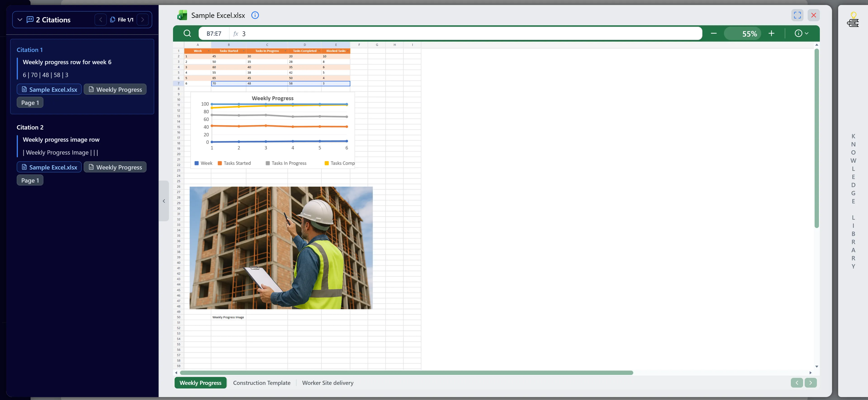Open filter dropdown on Blocked Tasks header

[348, 51]
